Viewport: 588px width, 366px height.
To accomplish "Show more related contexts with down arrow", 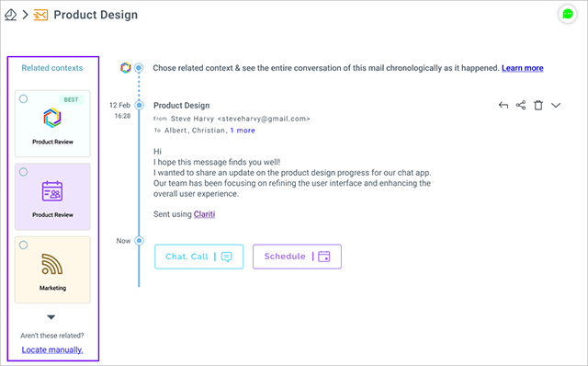I will (51, 317).
